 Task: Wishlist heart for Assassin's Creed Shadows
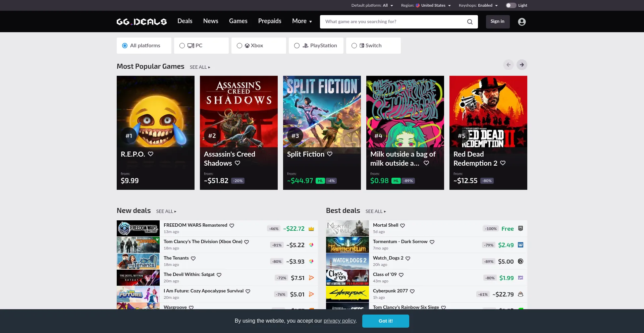pos(237,163)
